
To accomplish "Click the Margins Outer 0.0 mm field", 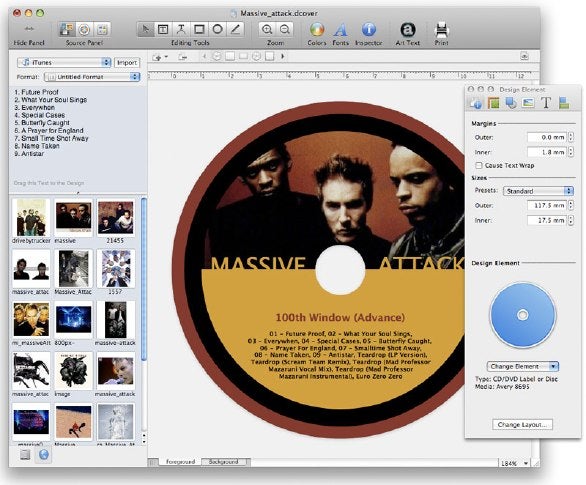I will (x=547, y=138).
